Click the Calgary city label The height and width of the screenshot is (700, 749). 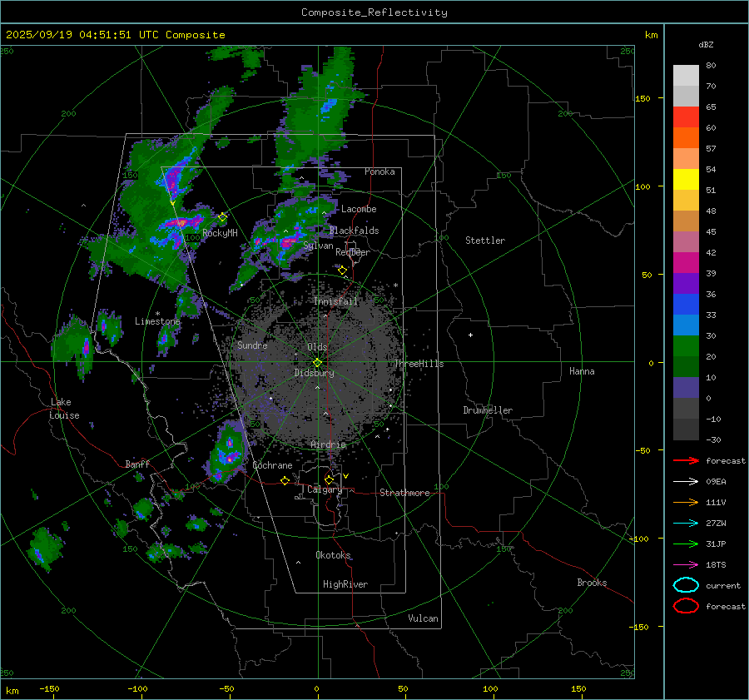(325, 490)
